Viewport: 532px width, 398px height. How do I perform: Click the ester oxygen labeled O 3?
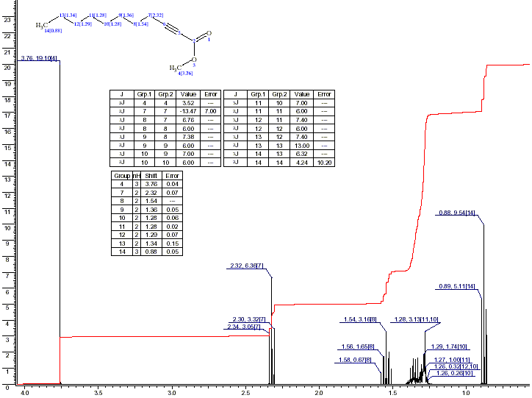click(x=194, y=61)
